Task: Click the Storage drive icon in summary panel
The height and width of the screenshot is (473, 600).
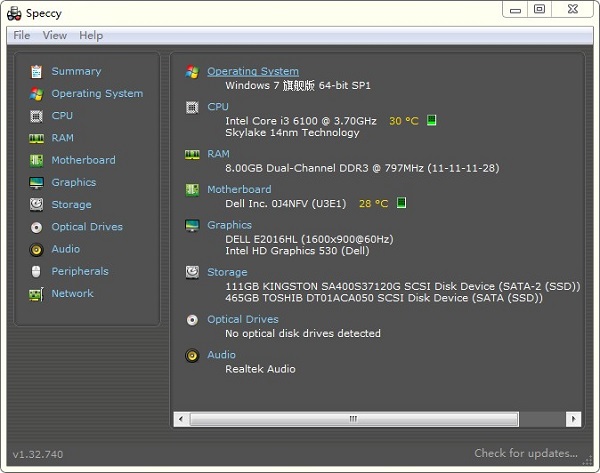Action: 192,272
